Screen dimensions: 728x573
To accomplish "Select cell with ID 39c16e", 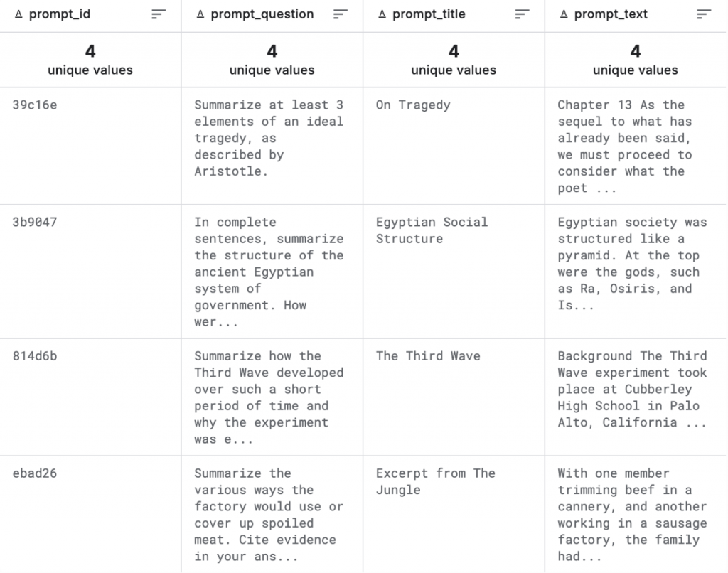I will (35, 105).
